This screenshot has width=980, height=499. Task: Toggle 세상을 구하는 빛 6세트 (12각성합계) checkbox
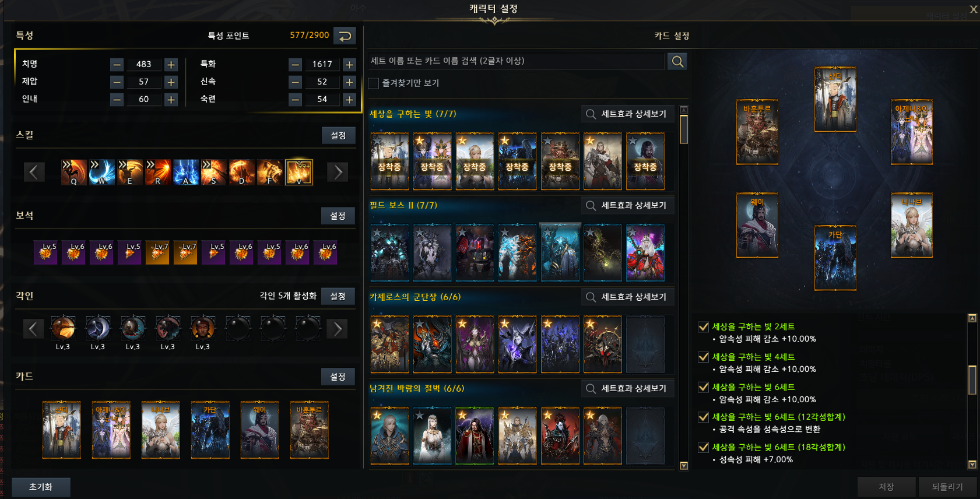pos(704,417)
